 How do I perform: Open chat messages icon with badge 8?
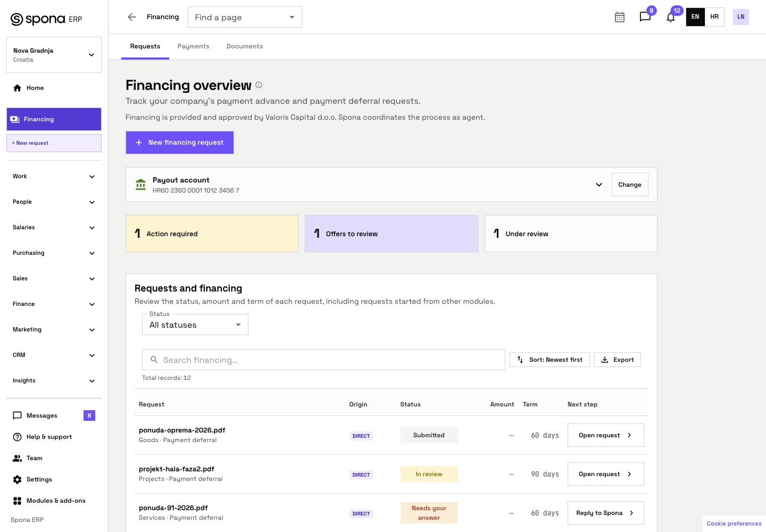tap(645, 17)
